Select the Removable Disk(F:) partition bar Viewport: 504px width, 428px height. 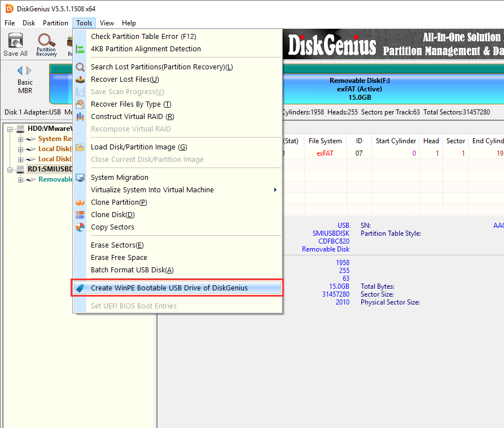[x=360, y=89]
